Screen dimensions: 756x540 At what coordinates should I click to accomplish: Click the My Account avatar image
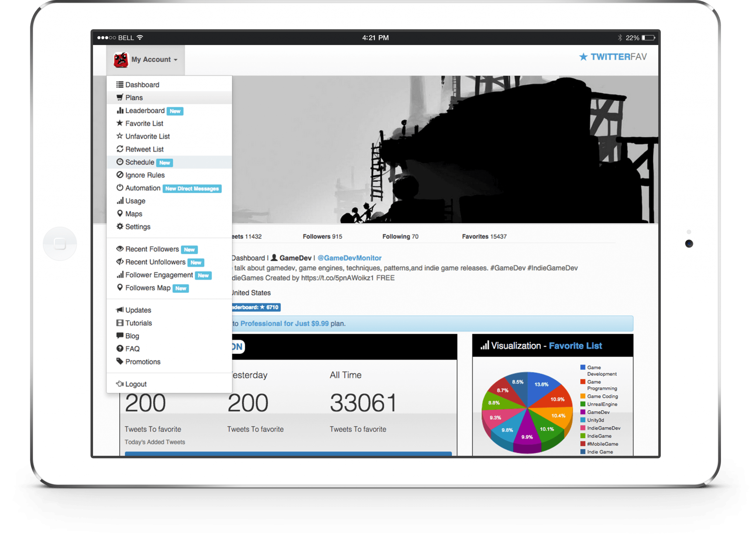click(121, 60)
